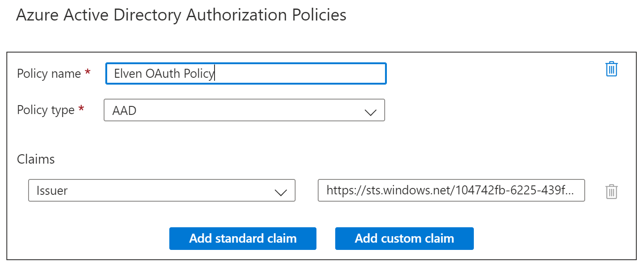The height and width of the screenshot is (264, 644).
Task: Click the Azure Active Directory Authorization Policies heading
Action: (x=181, y=15)
